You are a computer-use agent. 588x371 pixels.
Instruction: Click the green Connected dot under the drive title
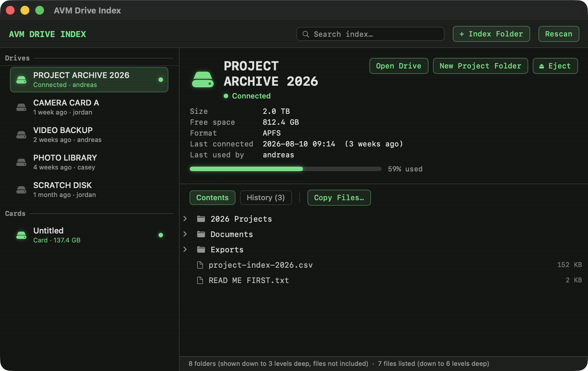[x=226, y=96]
